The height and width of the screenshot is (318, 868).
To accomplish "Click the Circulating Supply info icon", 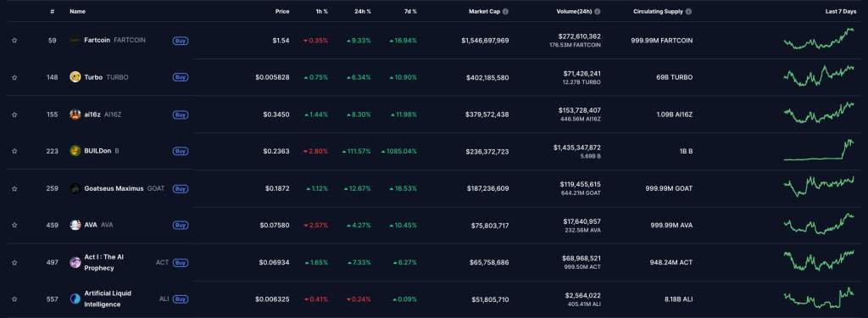I will pyautogui.click(x=688, y=11).
